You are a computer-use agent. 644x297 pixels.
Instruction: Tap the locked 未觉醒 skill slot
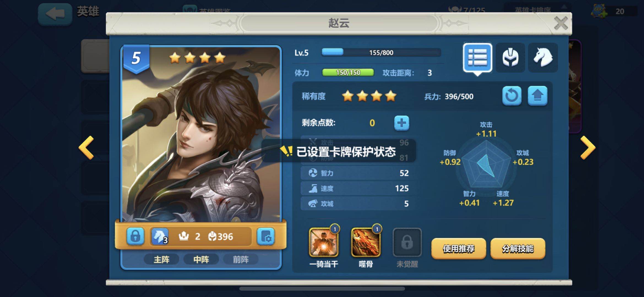(x=407, y=243)
